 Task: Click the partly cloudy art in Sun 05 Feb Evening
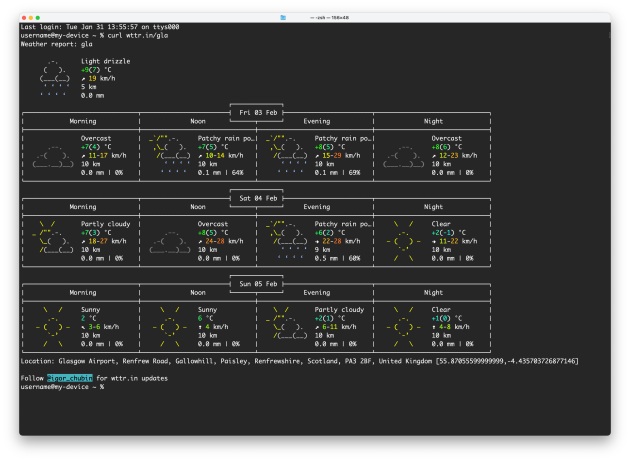pos(286,323)
